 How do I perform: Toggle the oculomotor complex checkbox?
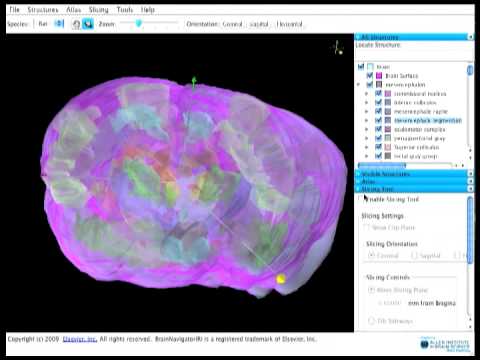tap(378, 129)
